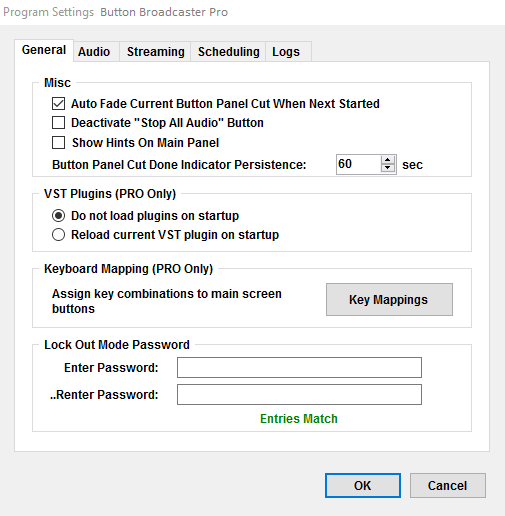This screenshot has width=505, height=516.
Task: Click the persistence value field showing 60
Action: tap(358, 164)
